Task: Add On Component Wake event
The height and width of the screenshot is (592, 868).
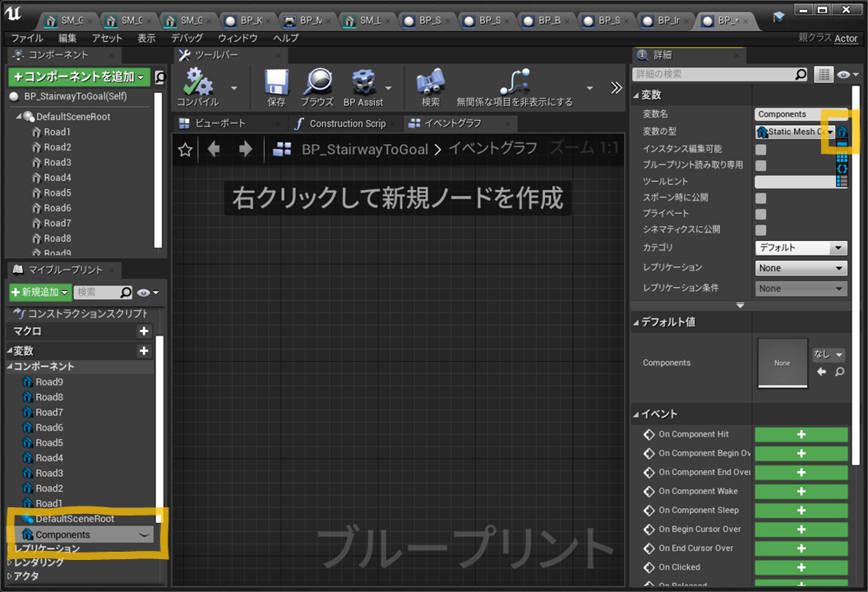Action: pos(801,491)
